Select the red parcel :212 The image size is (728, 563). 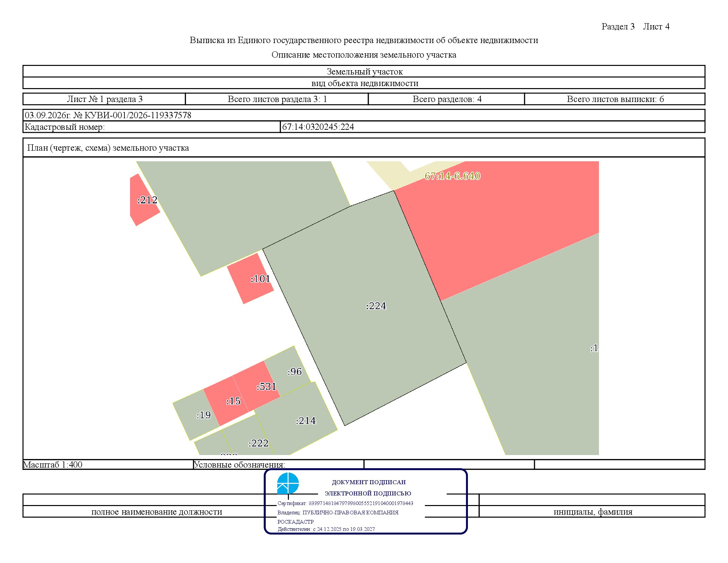tap(143, 200)
